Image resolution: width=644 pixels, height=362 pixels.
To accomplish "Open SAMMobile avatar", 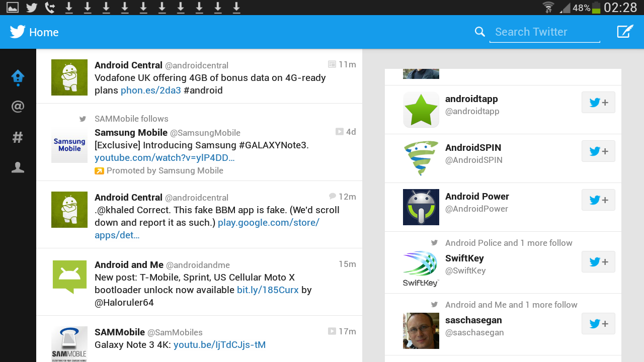I will [69, 344].
